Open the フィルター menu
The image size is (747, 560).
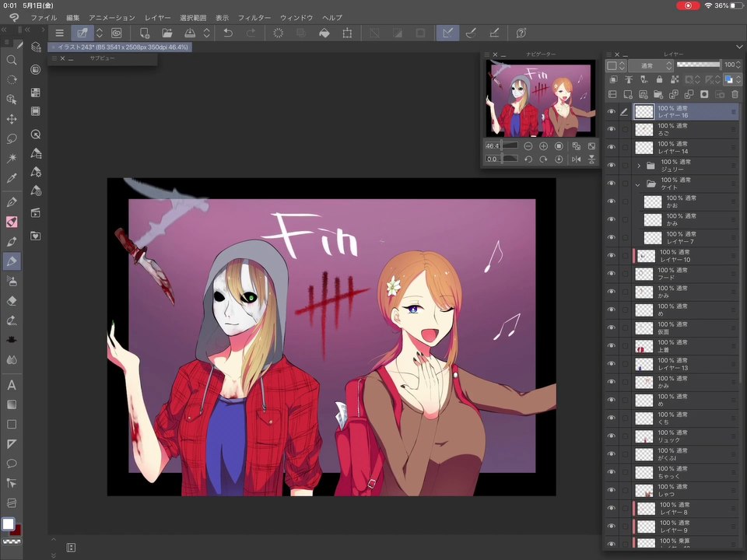[x=254, y=18]
